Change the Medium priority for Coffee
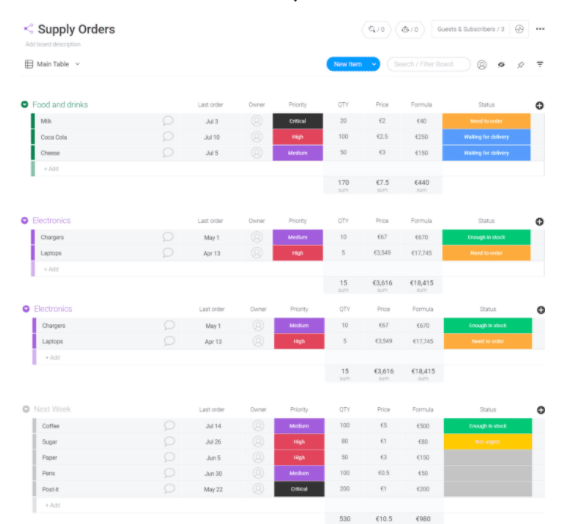Viewport: 569px width, 524px height. pos(299,426)
